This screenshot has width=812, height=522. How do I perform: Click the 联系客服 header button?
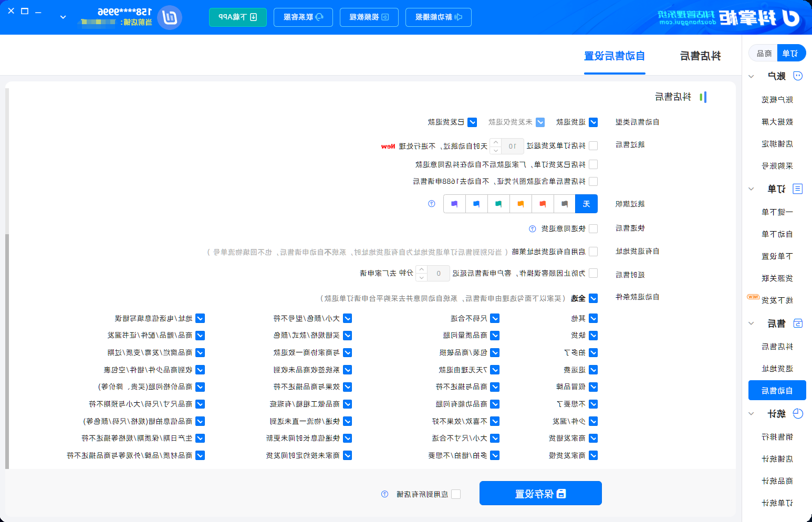point(303,17)
